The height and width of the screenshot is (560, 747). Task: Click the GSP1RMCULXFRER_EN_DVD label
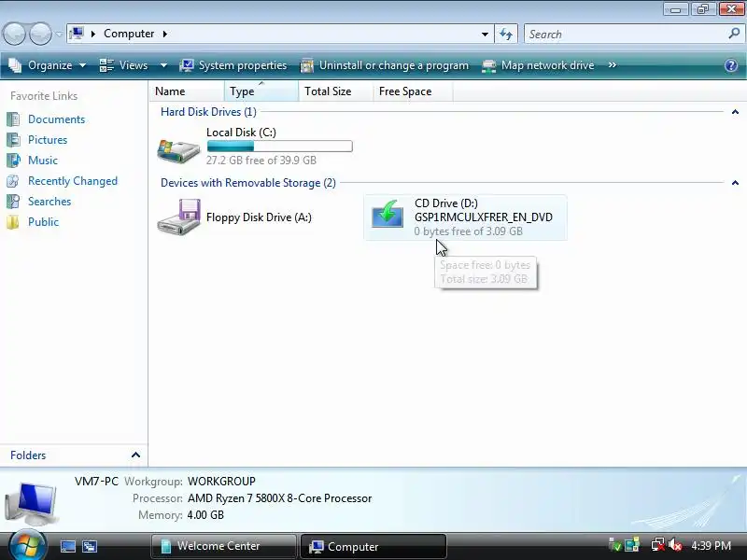484,217
